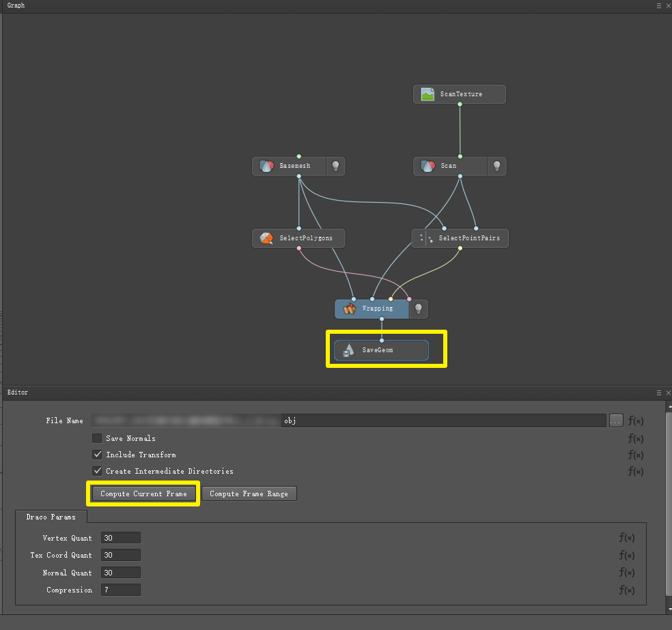Open the Normal Quant expression f(x) icon
The height and width of the screenshot is (630, 672).
(626, 573)
